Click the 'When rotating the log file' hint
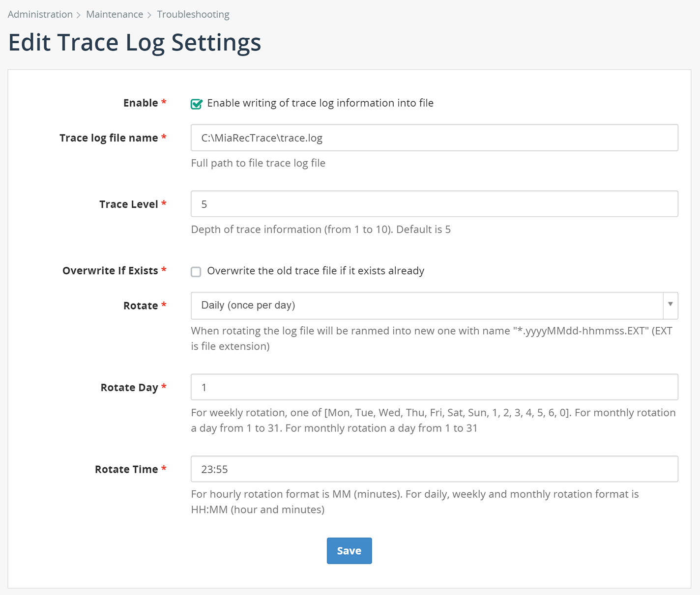Screen dimensions: 700x595 pyautogui.click(x=432, y=339)
